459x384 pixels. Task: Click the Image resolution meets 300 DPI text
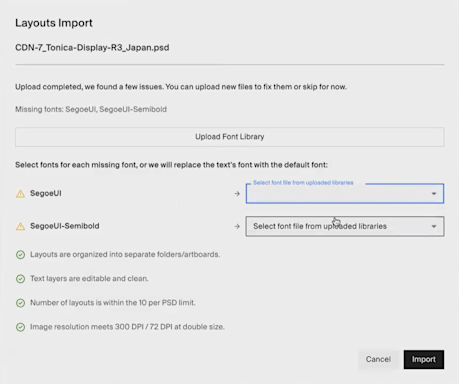coord(127,327)
